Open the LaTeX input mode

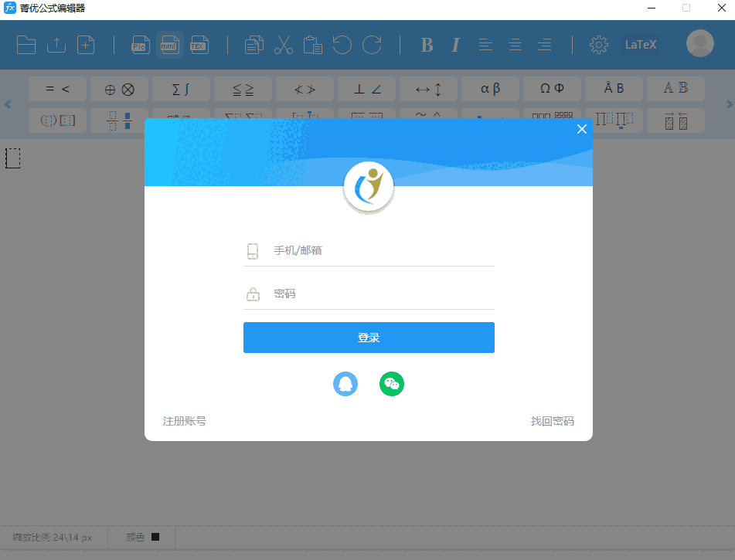point(640,44)
